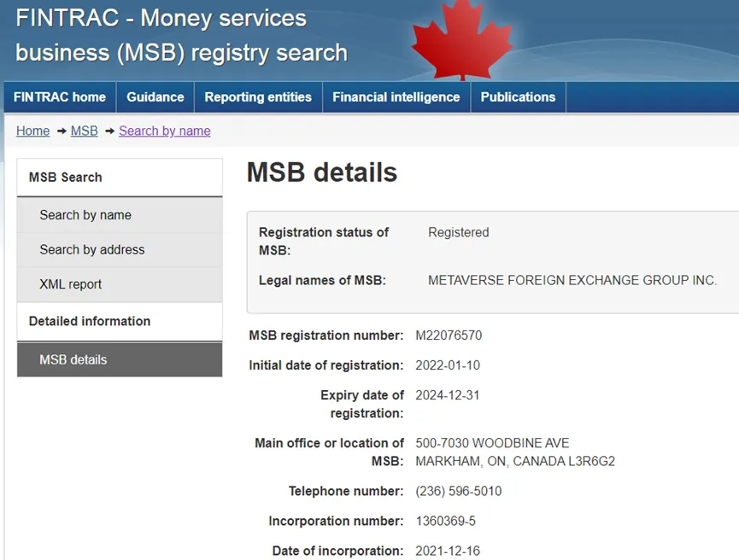The image size is (739, 560).
Task: Follow the MSB breadcrumb link
Action: 85,131
